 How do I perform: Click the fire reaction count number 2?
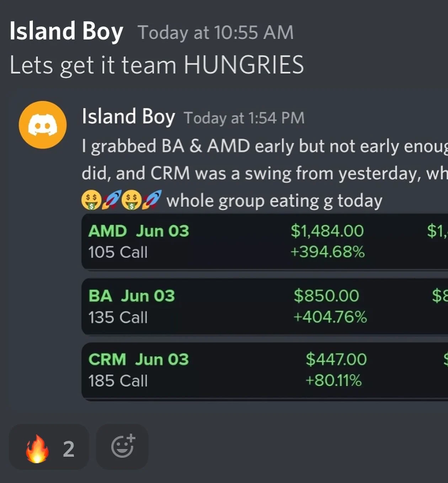pyautogui.click(x=69, y=449)
